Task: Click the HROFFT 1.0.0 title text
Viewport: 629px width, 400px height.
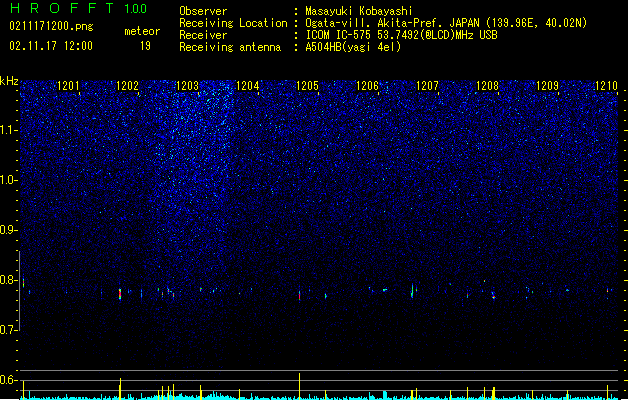Action: (79, 8)
